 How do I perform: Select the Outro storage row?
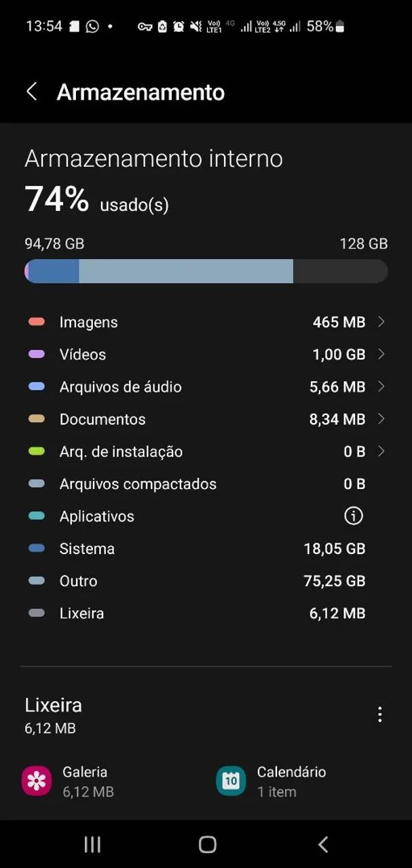click(206, 581)
